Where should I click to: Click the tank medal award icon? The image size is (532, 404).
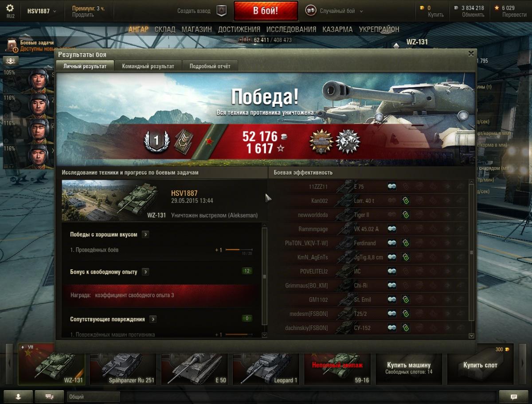coord(321,142)
